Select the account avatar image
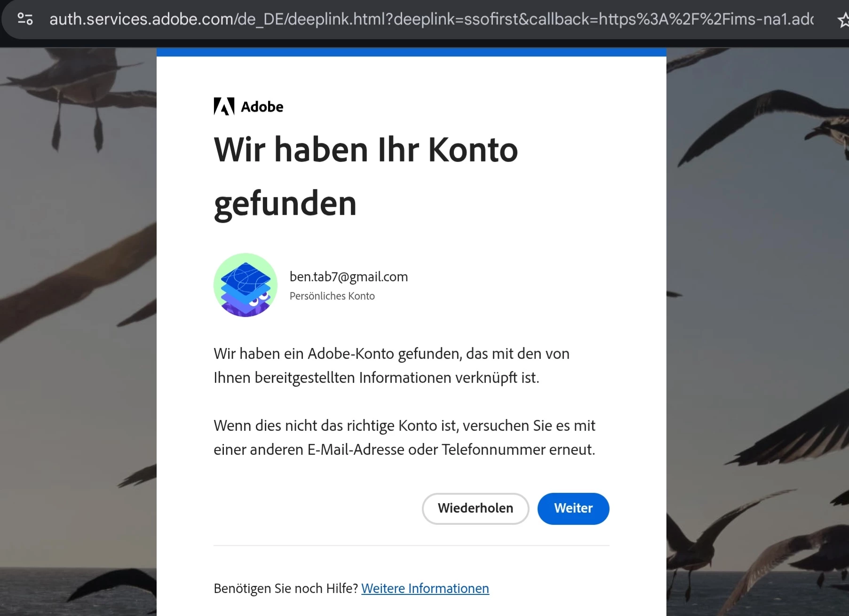 (246, 285)
